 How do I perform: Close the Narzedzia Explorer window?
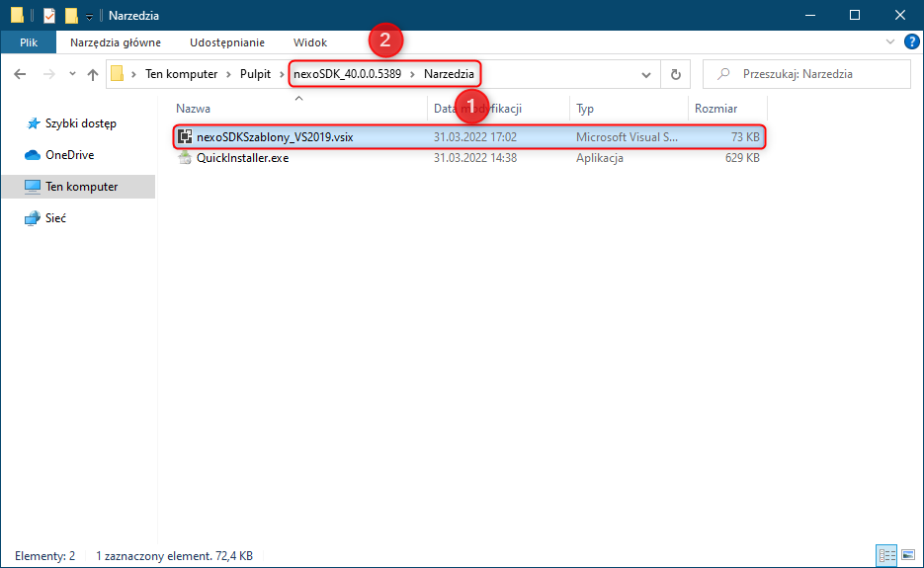[x=900, y=16]
